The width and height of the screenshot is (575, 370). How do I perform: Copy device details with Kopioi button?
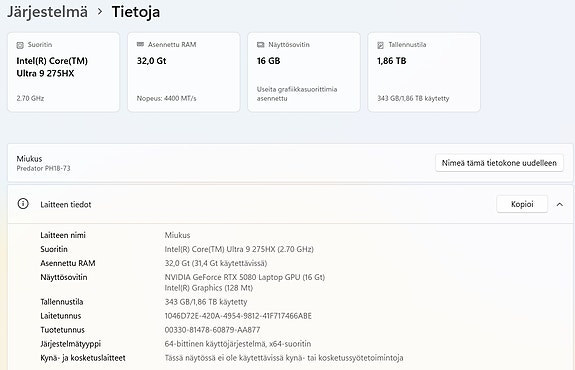pos(522,204)
